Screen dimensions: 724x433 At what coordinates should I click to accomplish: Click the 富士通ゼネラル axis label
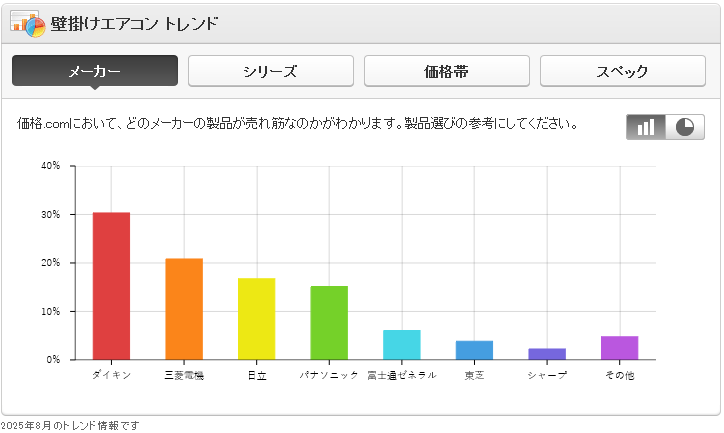coord(402,375)
